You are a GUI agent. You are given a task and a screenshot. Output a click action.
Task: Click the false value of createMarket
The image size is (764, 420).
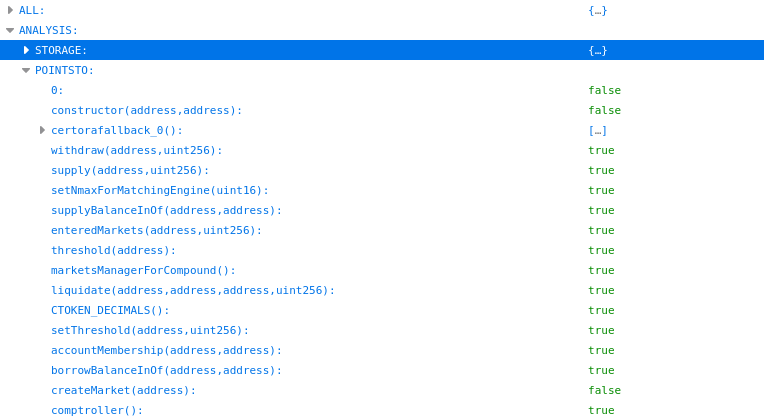[604, 390]
